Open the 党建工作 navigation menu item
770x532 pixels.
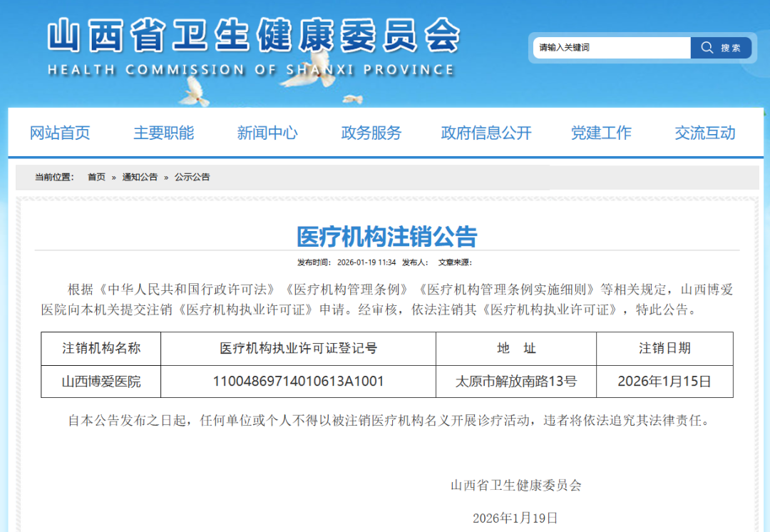[x=602, y=133]
